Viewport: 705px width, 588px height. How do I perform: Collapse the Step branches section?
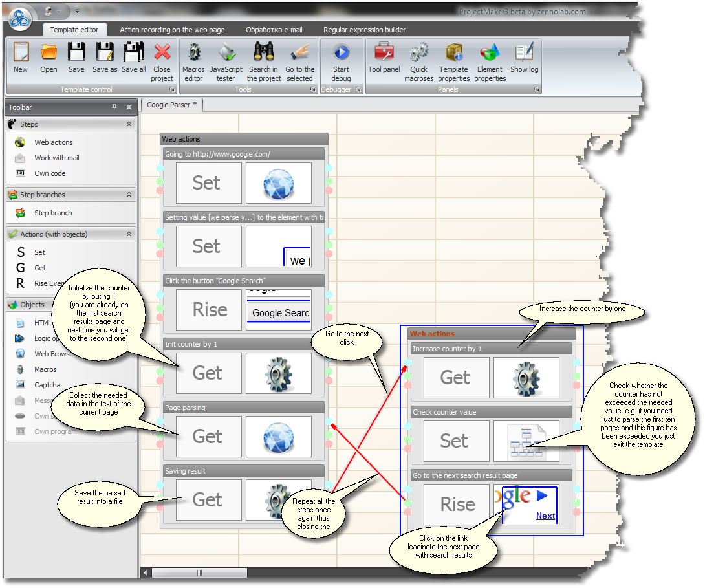(129, 195)
